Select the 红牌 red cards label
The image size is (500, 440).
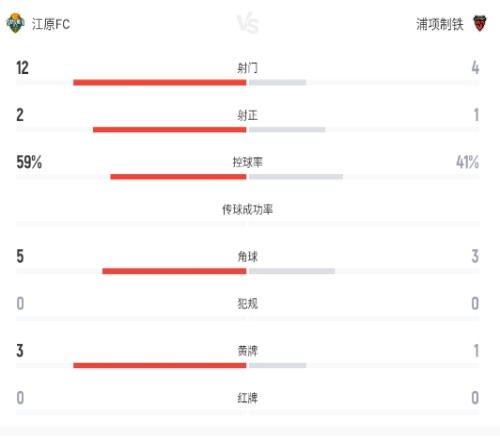point(247,398)
